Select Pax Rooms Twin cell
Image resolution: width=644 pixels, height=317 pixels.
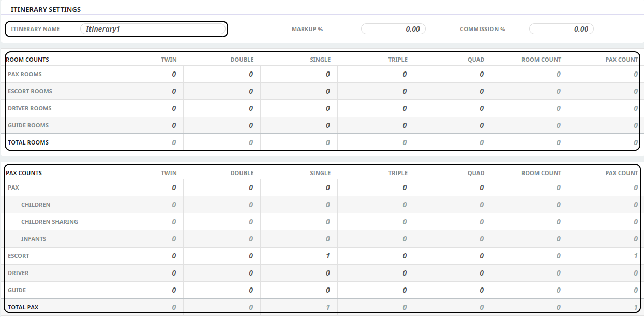[145, 74]
